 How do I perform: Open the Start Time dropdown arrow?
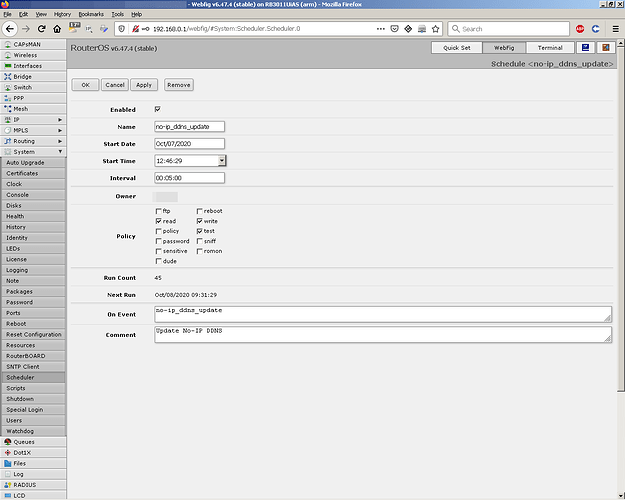point(222,161)
